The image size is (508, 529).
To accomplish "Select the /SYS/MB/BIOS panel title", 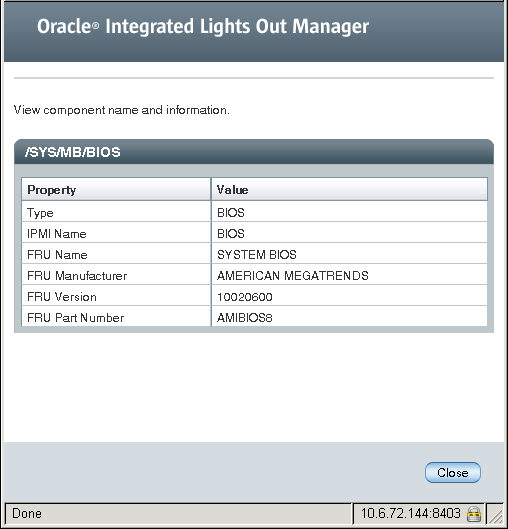I will (x=73, y=152).
